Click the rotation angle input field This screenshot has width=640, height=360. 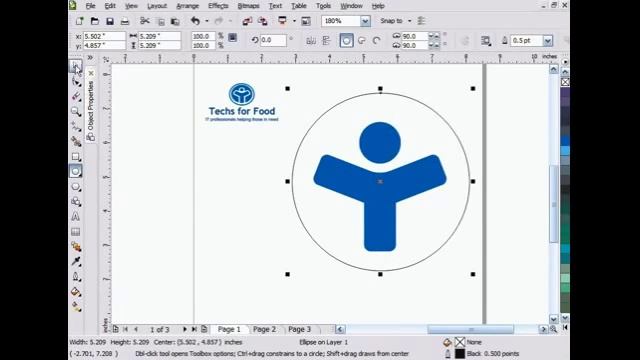click(x=273, y=40)
